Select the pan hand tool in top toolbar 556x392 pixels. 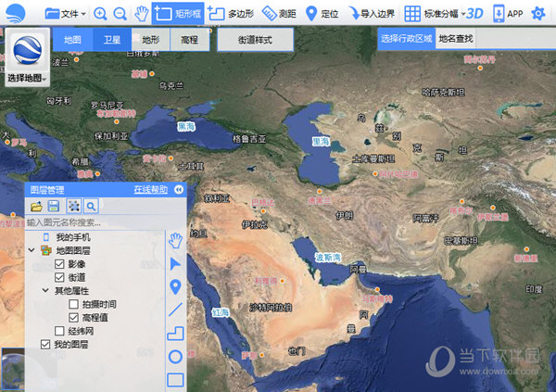[x=141, y=14]
